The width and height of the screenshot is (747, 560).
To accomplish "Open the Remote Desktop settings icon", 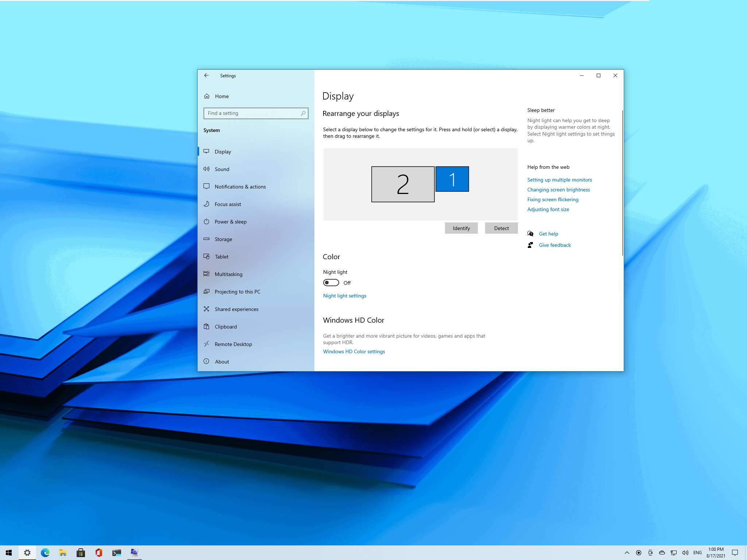I will [207, 343].
